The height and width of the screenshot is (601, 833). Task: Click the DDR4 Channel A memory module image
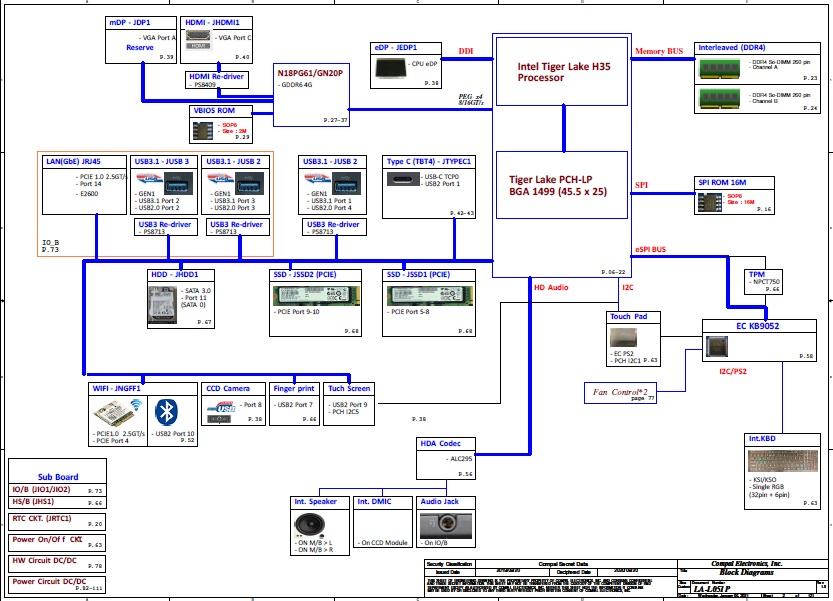[722, 65]
